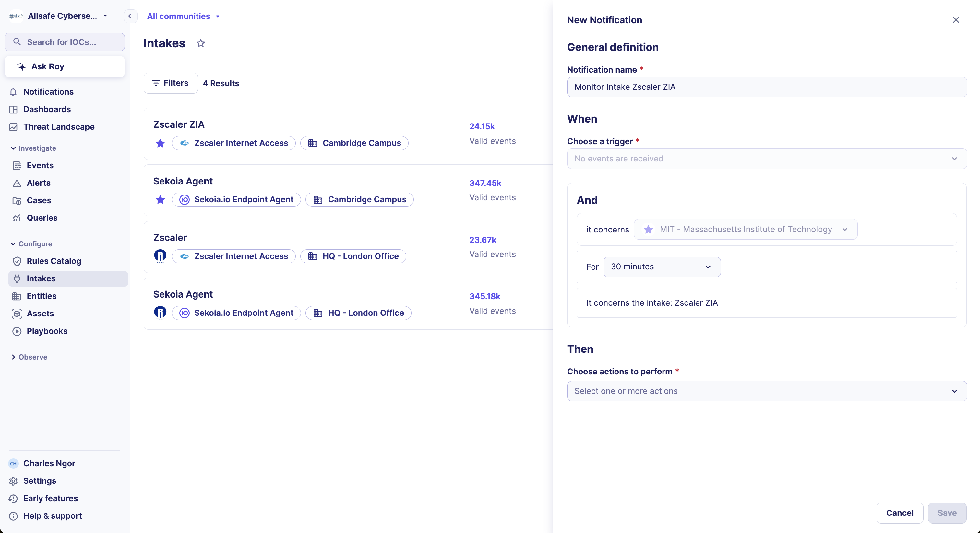Open Playbooks using its play icon
980x533 pixels.
pyautogui.click(x=18, y=331)
